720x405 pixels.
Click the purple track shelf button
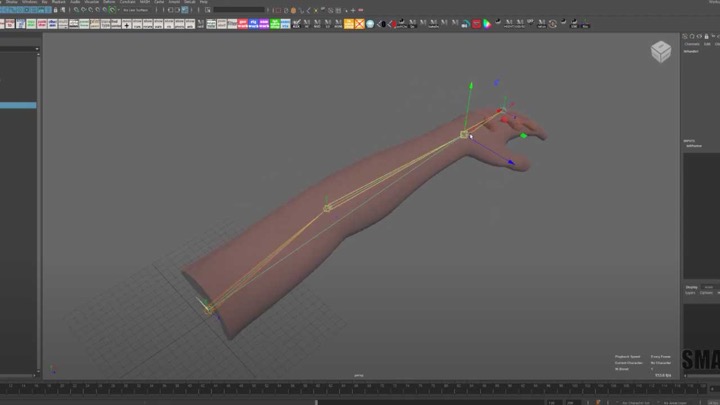tap(264, 24)
